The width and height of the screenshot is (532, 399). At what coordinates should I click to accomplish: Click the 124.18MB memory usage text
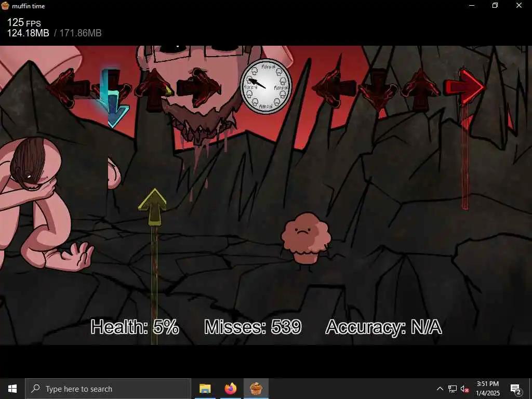[28, 33]
